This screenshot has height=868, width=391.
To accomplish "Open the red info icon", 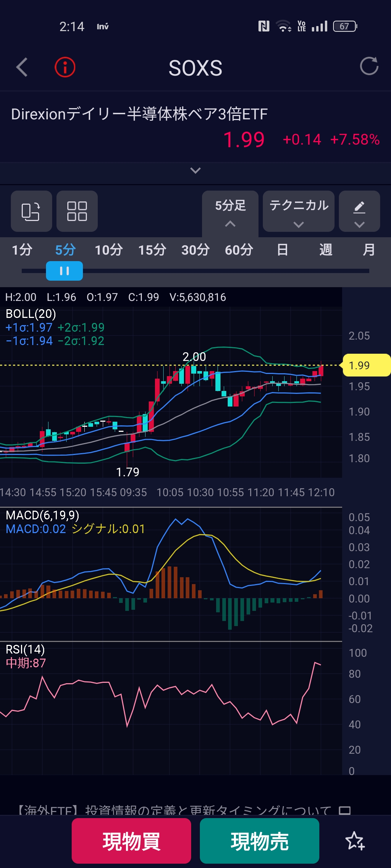I will 65,67.
